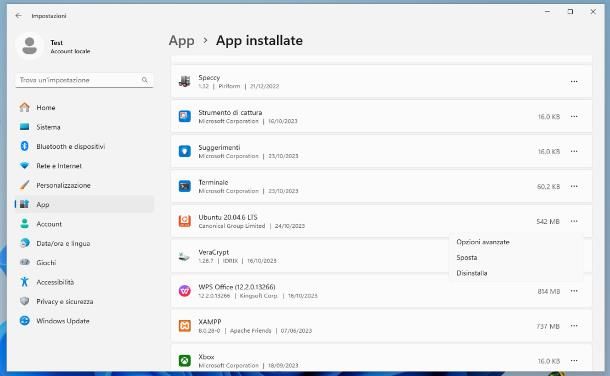
Task: Click the Windows Update icon
Action: [25, 321]
